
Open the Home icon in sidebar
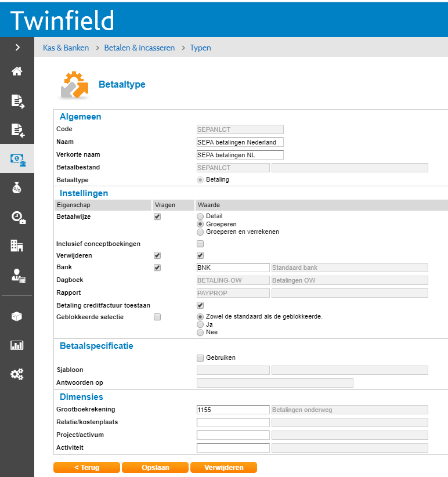(x=17, y=71)
